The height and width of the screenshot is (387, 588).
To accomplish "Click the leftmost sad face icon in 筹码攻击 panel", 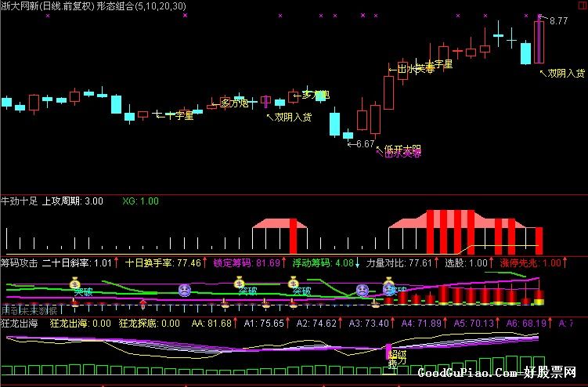I will pos(184,290).
